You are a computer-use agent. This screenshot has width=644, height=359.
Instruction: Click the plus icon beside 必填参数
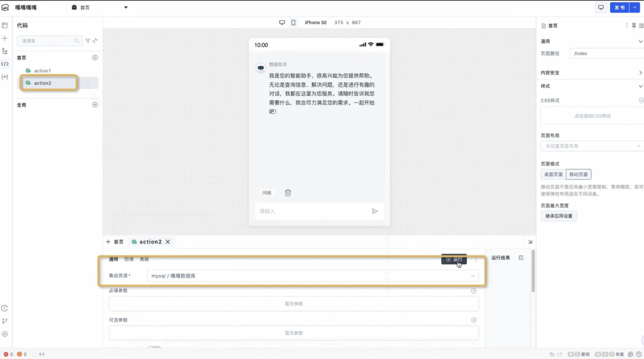click(473, 290)
